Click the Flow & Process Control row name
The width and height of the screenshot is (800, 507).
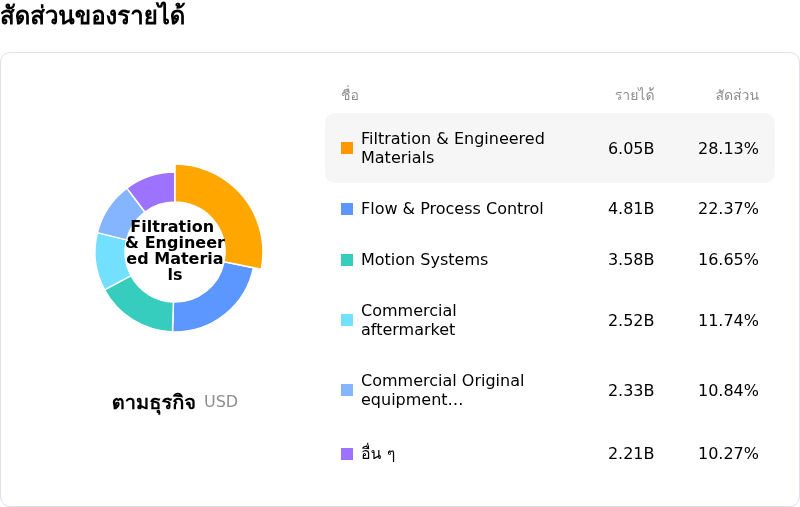452,209
